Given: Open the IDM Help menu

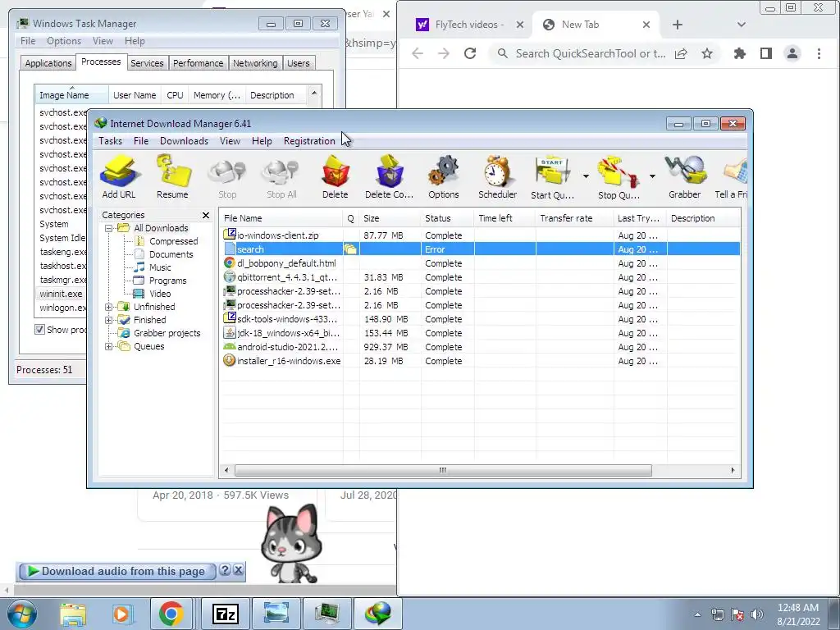Looking at the screenshot, I should pyautogui.click(x=262, y=141).
